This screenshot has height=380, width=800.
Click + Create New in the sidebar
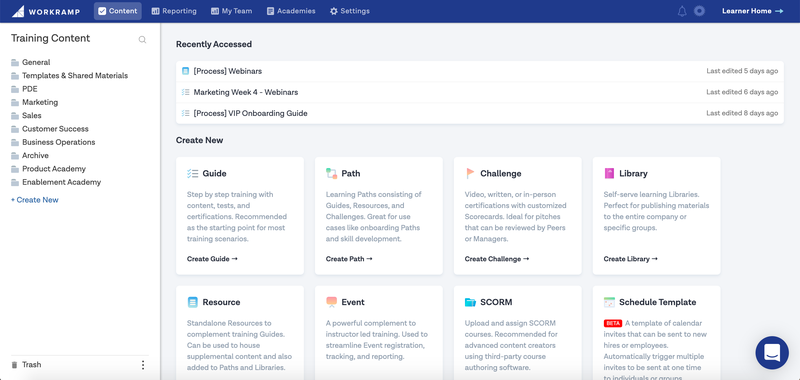(35, 200)
